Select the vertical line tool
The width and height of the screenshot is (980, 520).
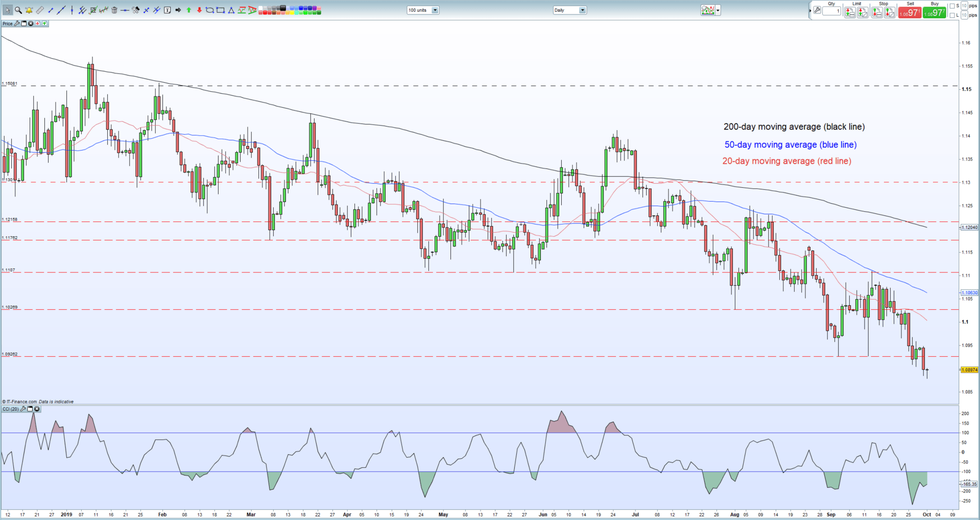tap(72, 10)
